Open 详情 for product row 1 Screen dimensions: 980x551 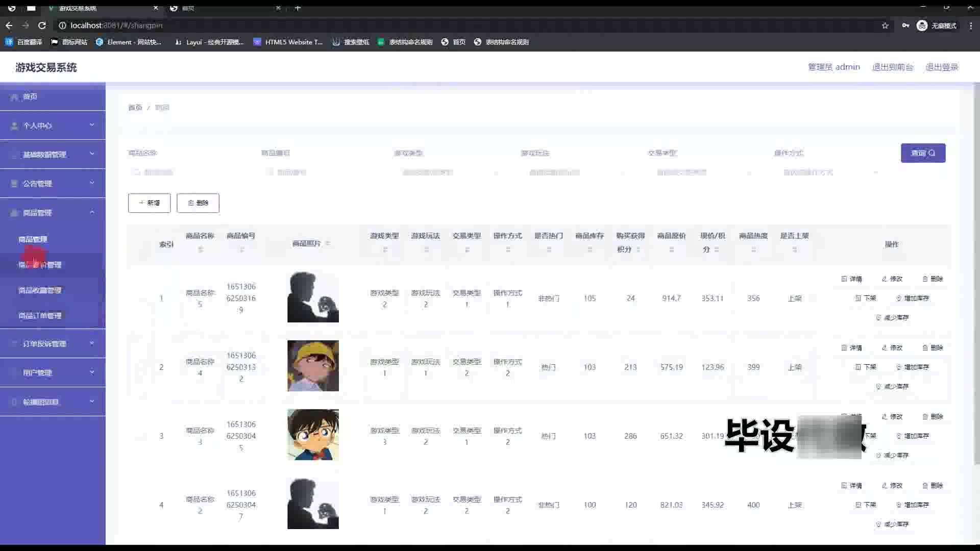pos(851,279)
